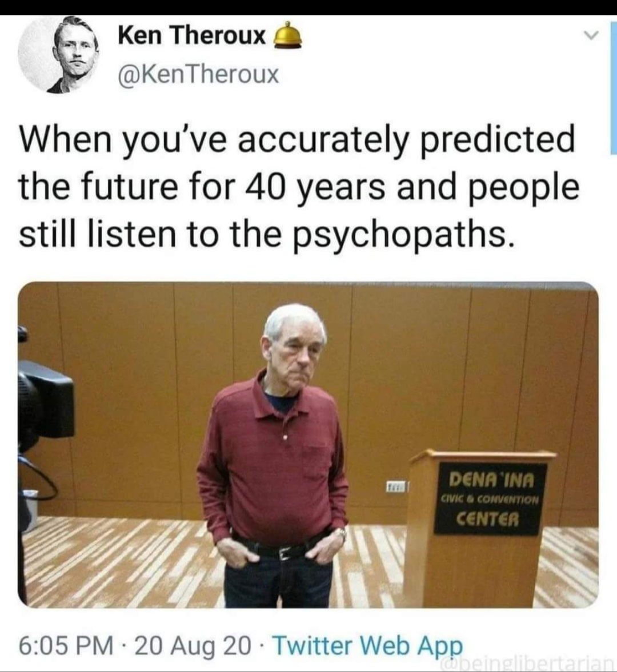Viewport: 617px width, 672px height.
Task: Open the attached photo of the man
Action: (x=308, y=444)
